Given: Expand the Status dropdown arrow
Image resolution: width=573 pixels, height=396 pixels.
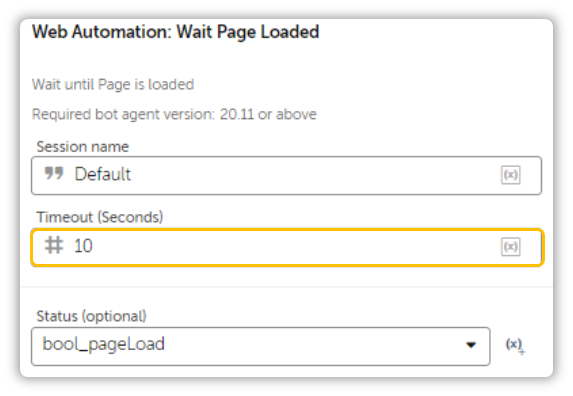Looking at the screenshot, I should tap(471, 345).
